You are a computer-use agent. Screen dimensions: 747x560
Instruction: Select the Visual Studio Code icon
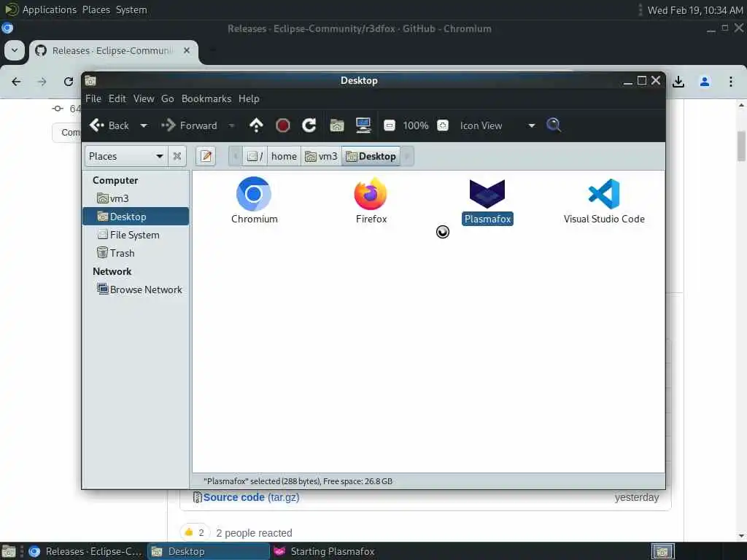click(x=603, y=194)
